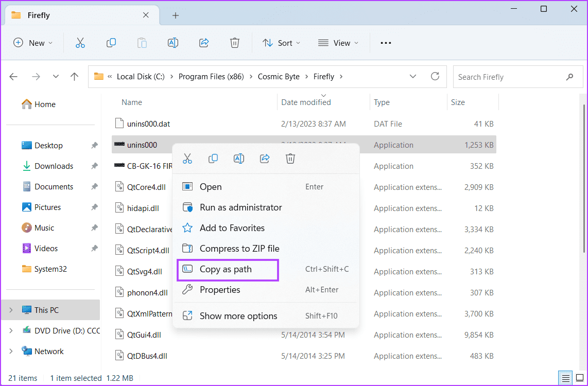The height and width of the screenshot is (386, 588).
Task: Click Program Files (x86) in breadcrumb
Action: click(211, 77)
